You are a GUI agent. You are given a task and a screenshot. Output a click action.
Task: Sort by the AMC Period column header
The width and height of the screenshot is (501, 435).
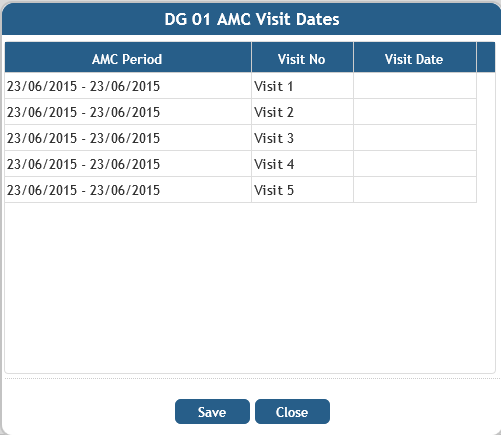(x=128, y=57)
